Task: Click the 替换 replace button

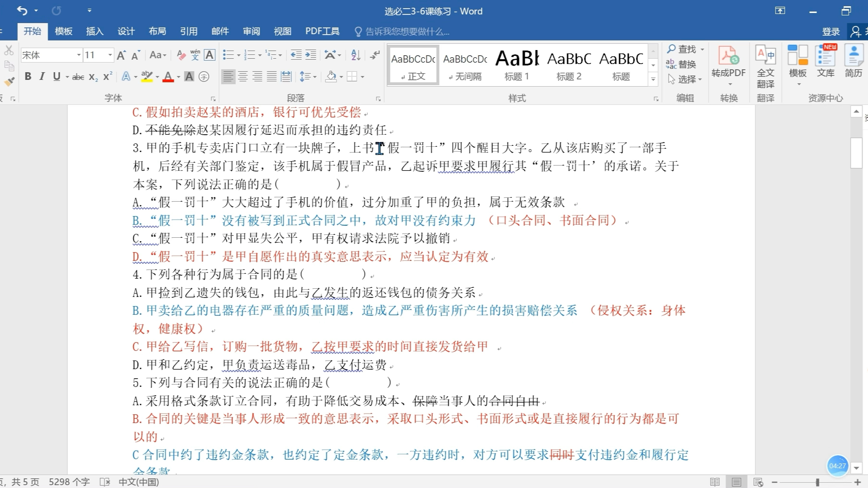Action: point(681,64)
